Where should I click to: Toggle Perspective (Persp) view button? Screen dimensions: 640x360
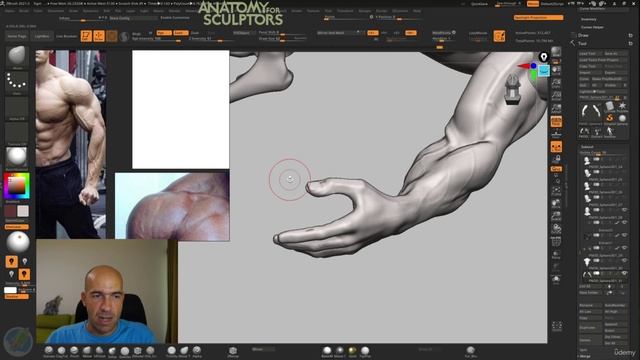point(556,122)
